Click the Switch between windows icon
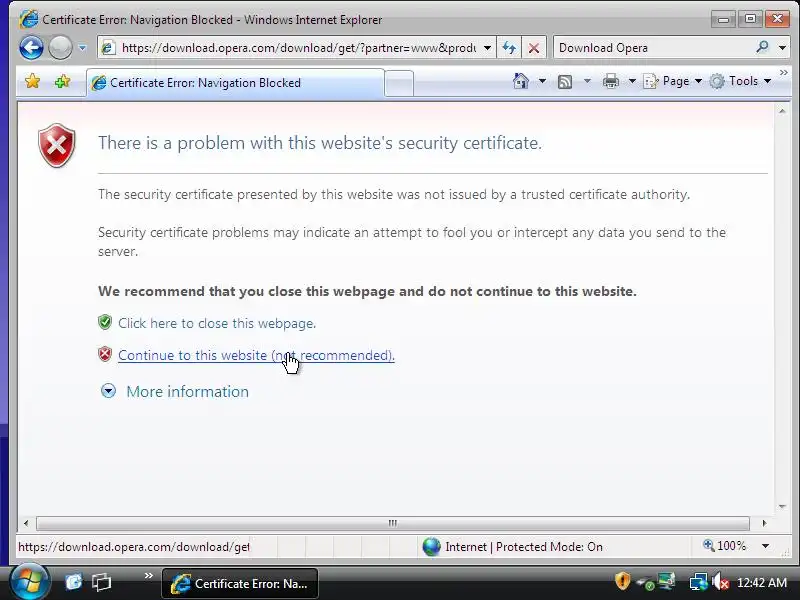The height and width of the screenshot is (600, 800). click(x=102, y=581)
